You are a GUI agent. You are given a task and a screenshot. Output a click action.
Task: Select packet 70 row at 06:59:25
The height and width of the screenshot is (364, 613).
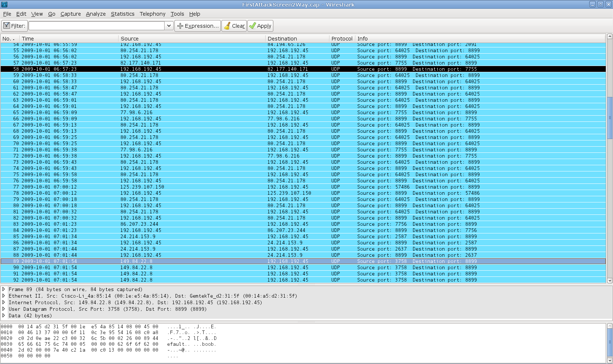[303, 143]
